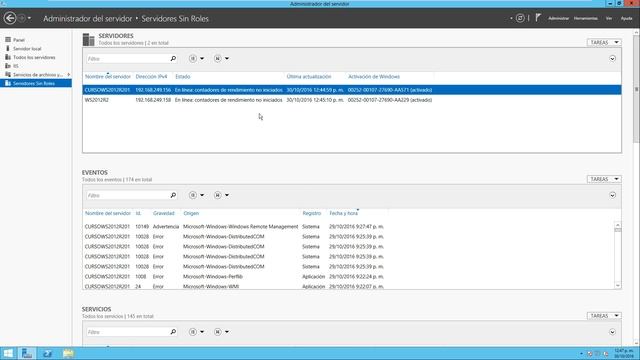This screenshot has height=360, width=640.
Task: Click the Todos los servidores sidebar icon
Action: pyautogui.click(x=8, y=57)
